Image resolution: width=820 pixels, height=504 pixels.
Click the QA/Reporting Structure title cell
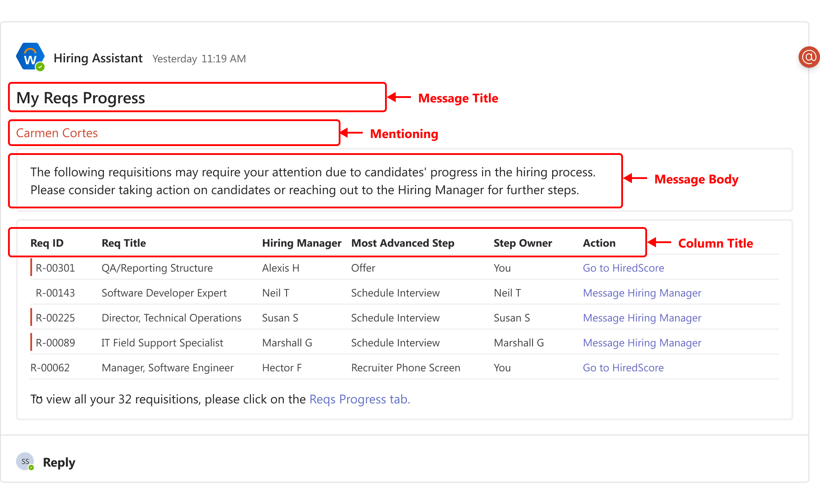coord(157,268)
